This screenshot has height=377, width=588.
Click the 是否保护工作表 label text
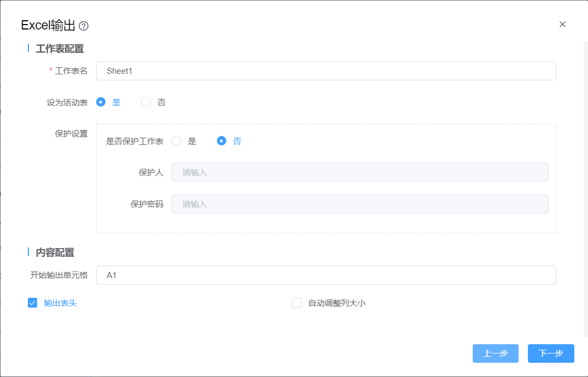(134, 141)
